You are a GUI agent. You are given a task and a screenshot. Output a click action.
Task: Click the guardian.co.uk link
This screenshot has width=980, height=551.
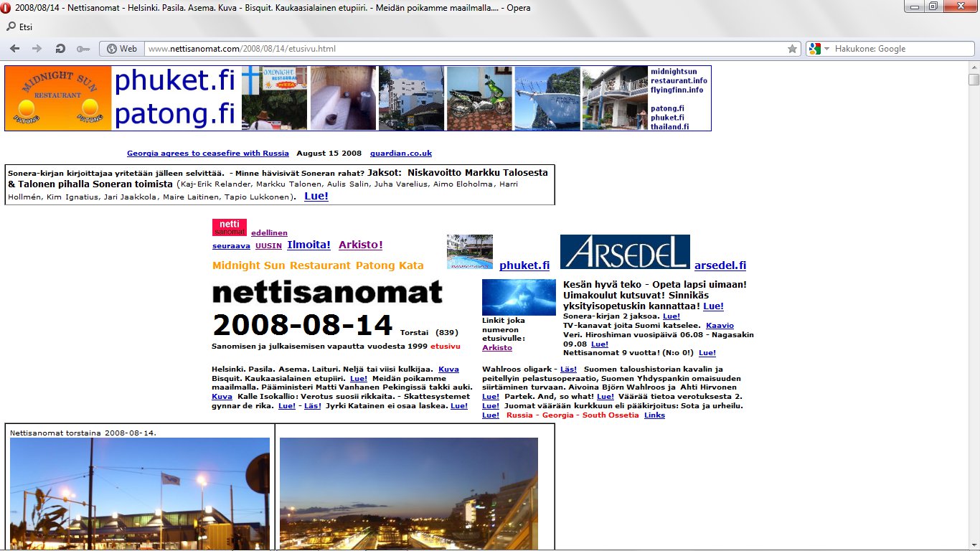pos(400,154)
